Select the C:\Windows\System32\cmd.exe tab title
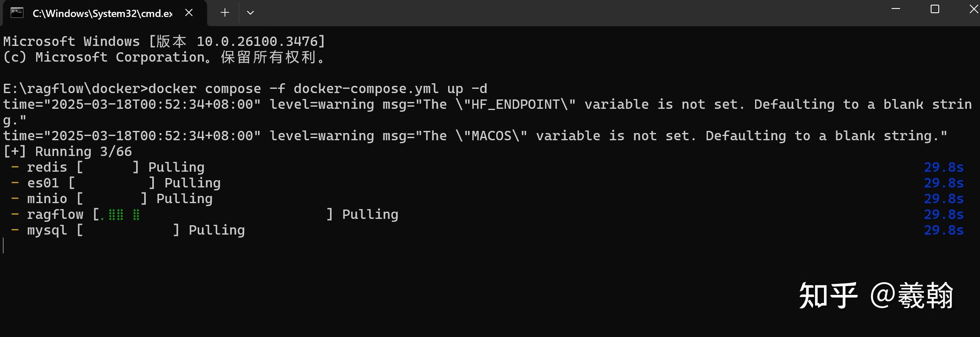The width and height of the screenshot is (980, 337). point(102,14)
